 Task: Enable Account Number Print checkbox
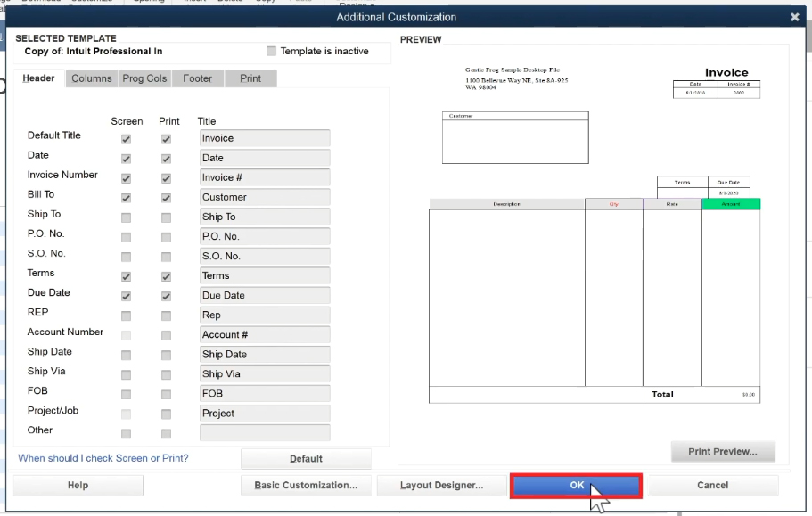click(x=166, y=335)
